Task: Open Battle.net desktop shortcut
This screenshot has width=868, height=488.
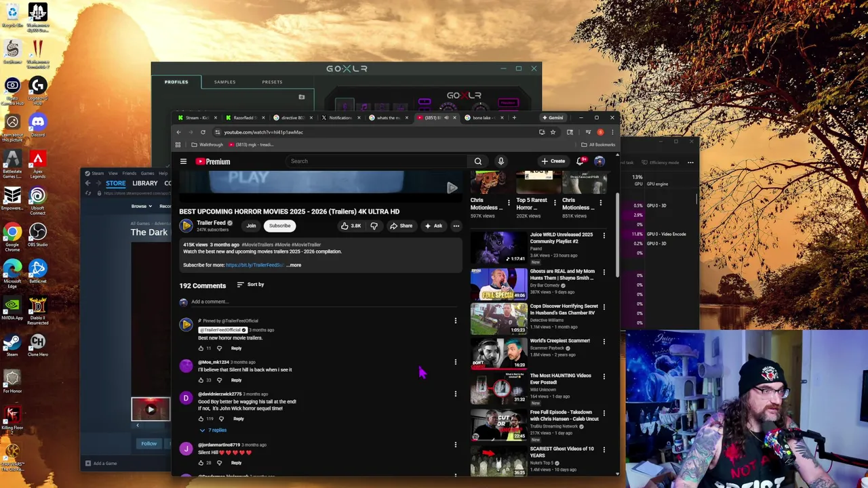Action: pos(37,272)
